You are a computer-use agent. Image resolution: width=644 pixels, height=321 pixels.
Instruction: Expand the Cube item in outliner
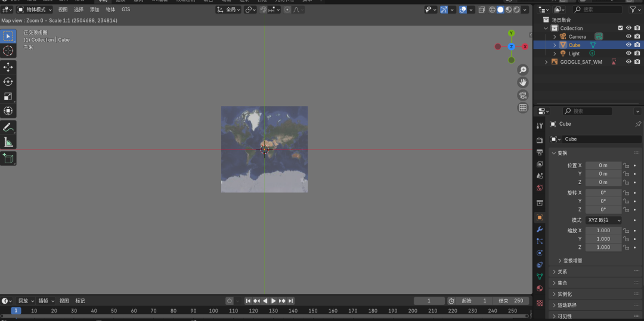click(555, 45)
